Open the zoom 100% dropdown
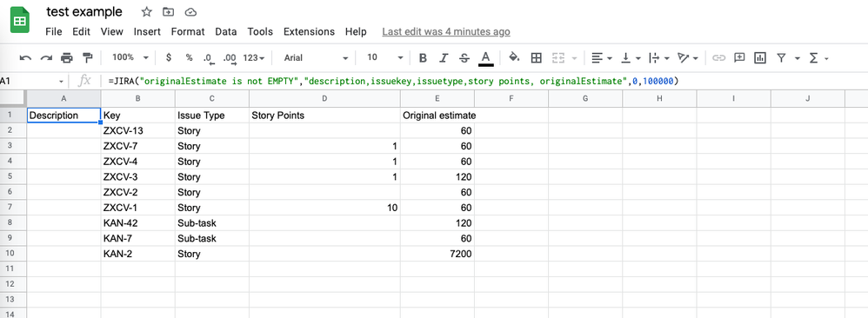This screenshot has width=868, height=318. coord(130,57)
